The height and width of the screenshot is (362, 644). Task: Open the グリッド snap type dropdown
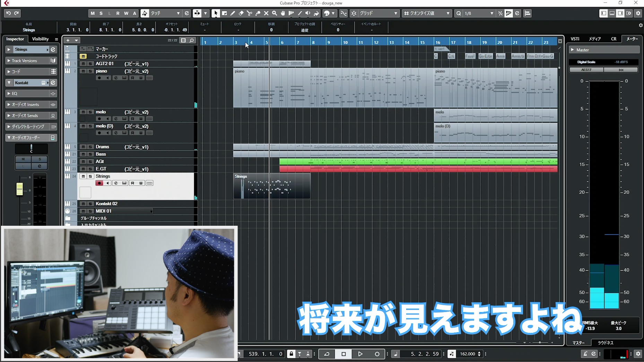click(378, 13)
